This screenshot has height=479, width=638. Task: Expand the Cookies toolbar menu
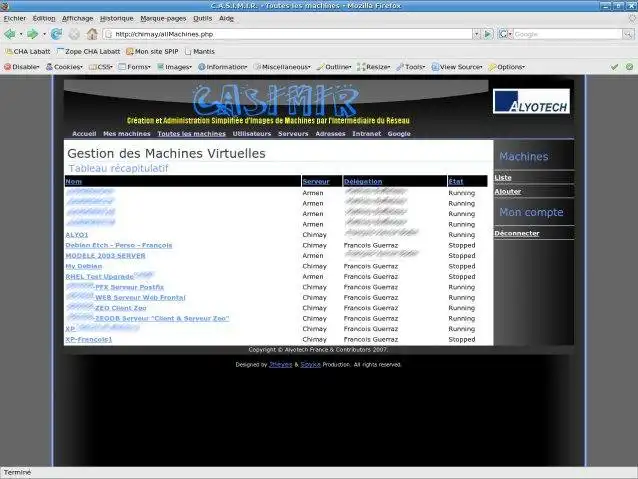[64, 67]
